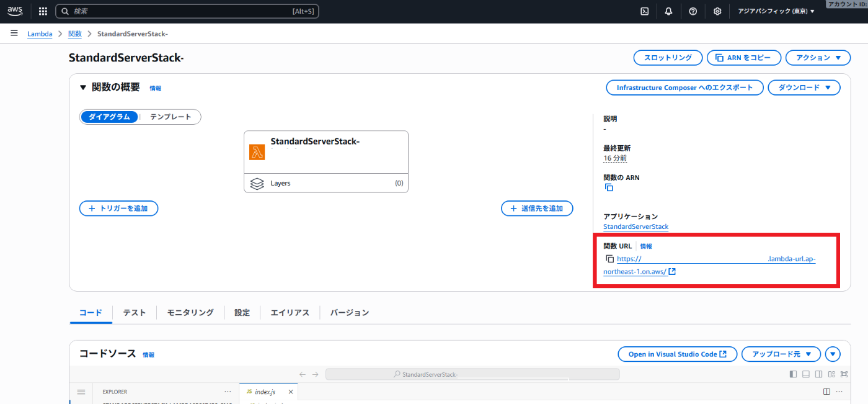The height and width of the screenshot is (404, 868).
Task: Focus the top search box
Action: click(x=187, y=11)
